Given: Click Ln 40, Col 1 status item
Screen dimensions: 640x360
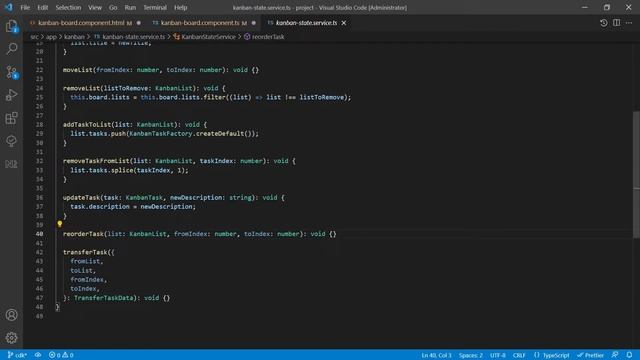Looking at the screenshot, I should (x=436, y=355).
